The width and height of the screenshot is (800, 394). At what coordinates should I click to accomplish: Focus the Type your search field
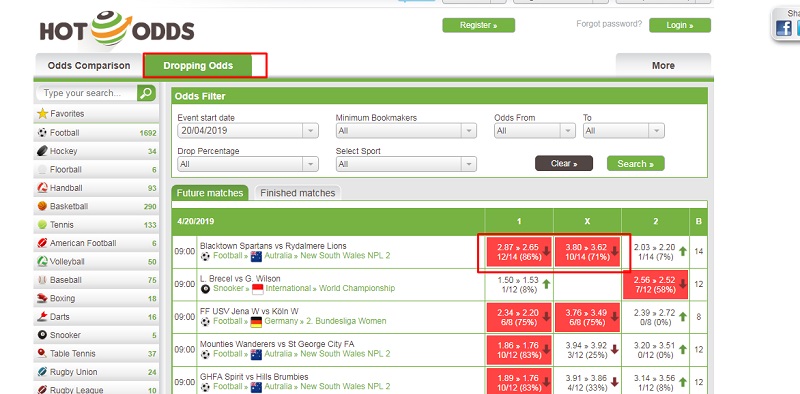[x=86, y=93]
